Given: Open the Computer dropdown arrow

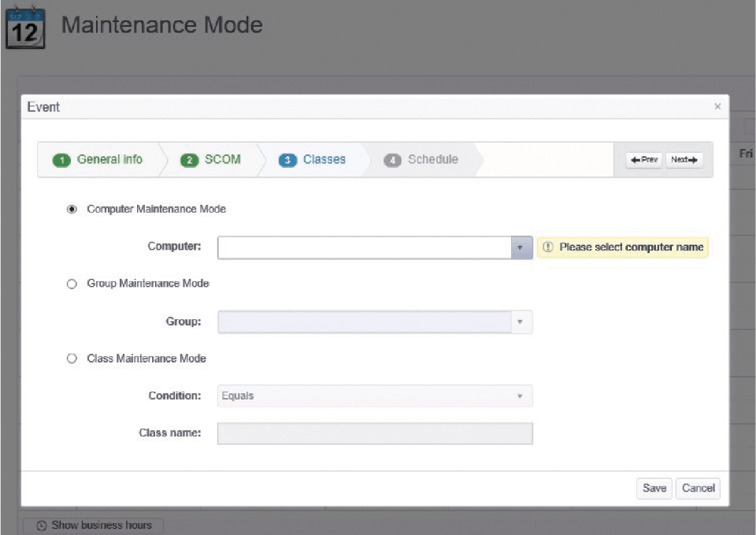Looking at the screenshot, I should [x=521, y=247].
